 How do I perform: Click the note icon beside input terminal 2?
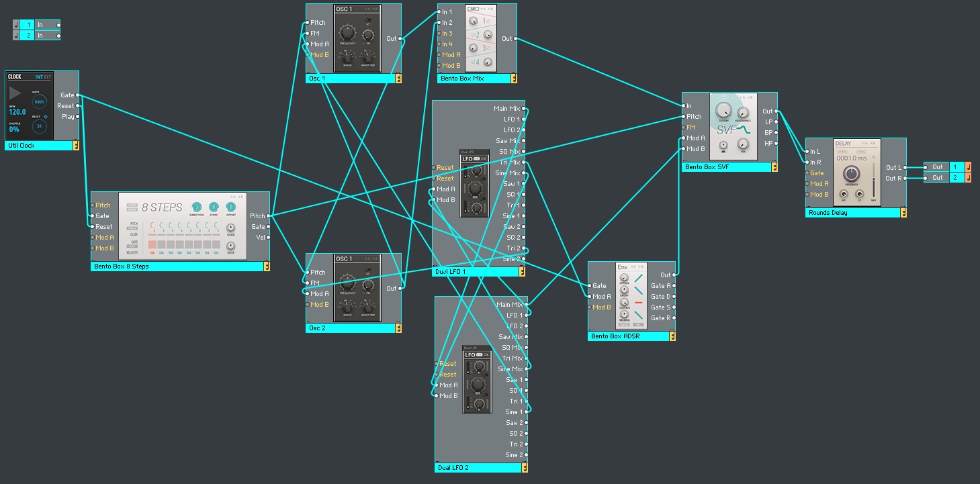(15, 35)
